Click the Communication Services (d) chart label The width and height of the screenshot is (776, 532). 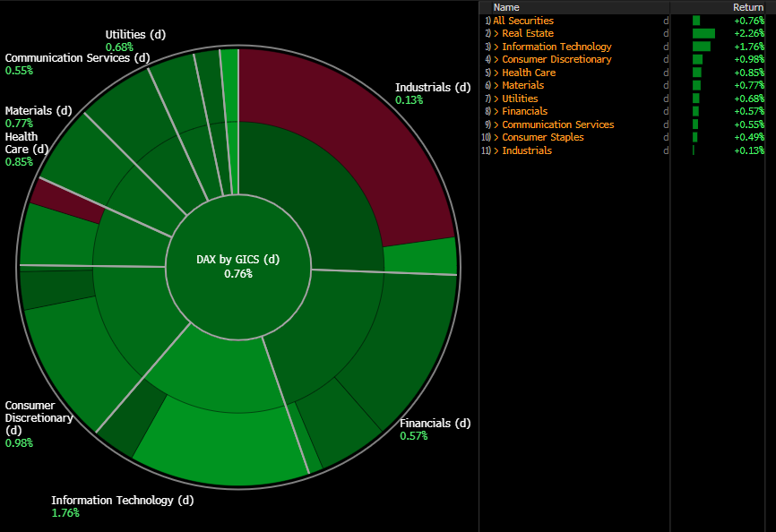[77, 58]
